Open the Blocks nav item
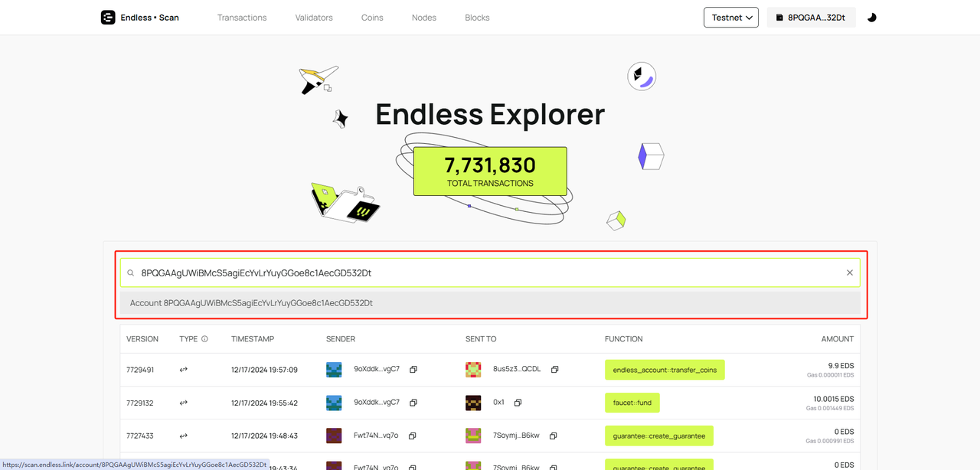 point(477,17)
